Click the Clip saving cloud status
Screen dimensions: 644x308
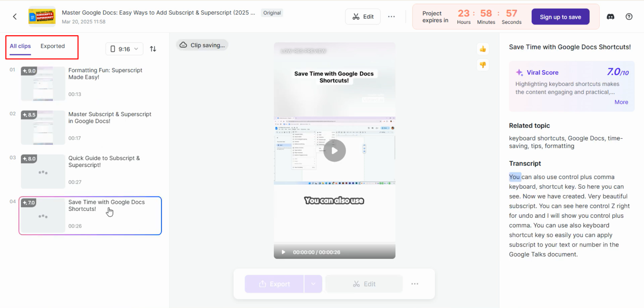(202, 45)
